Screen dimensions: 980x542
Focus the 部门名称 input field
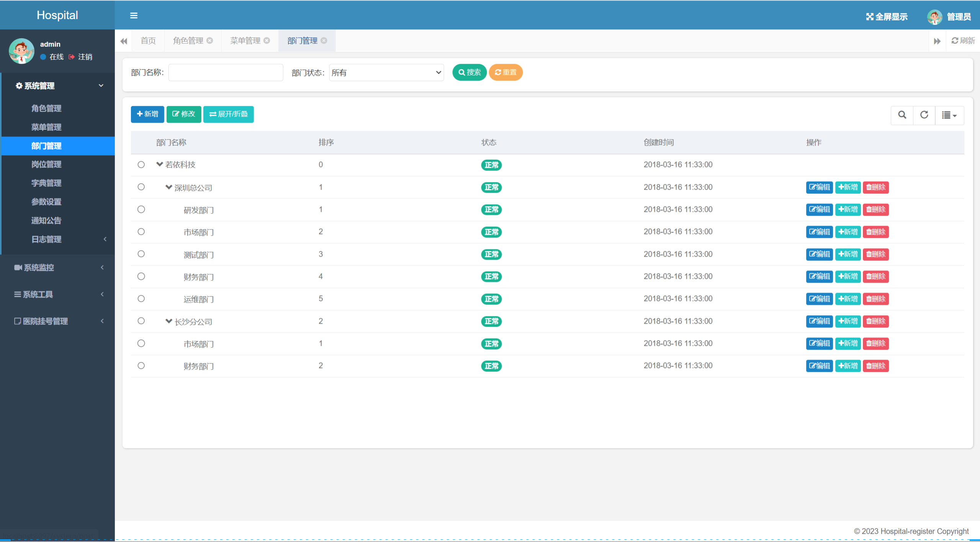(226, 73)
